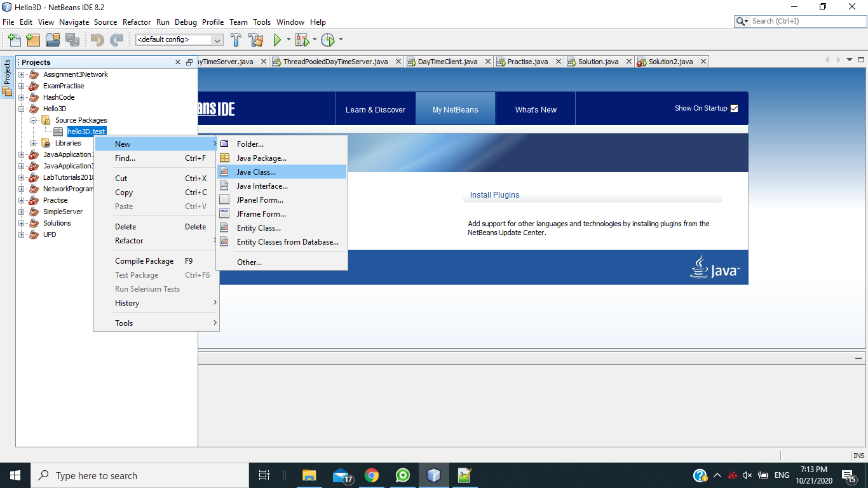Collapse the Hello3D project node
The width and height of the screenshot is (868, 488).
click(x=22, y=109)
